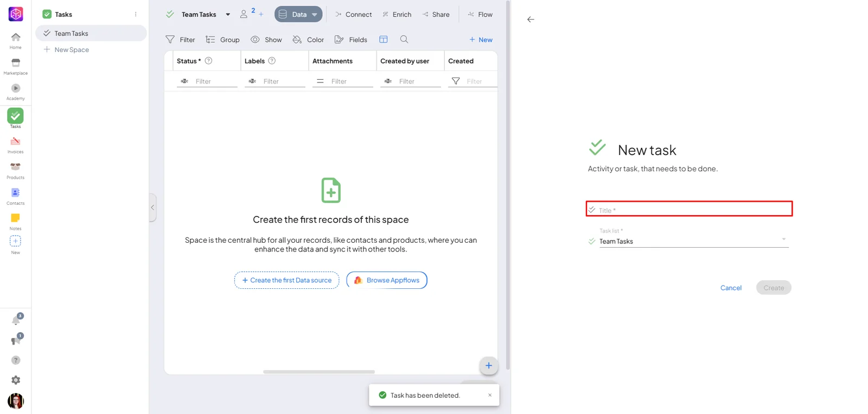Click the Flow tab
The image size is (868, 414).
click(480, 15)
